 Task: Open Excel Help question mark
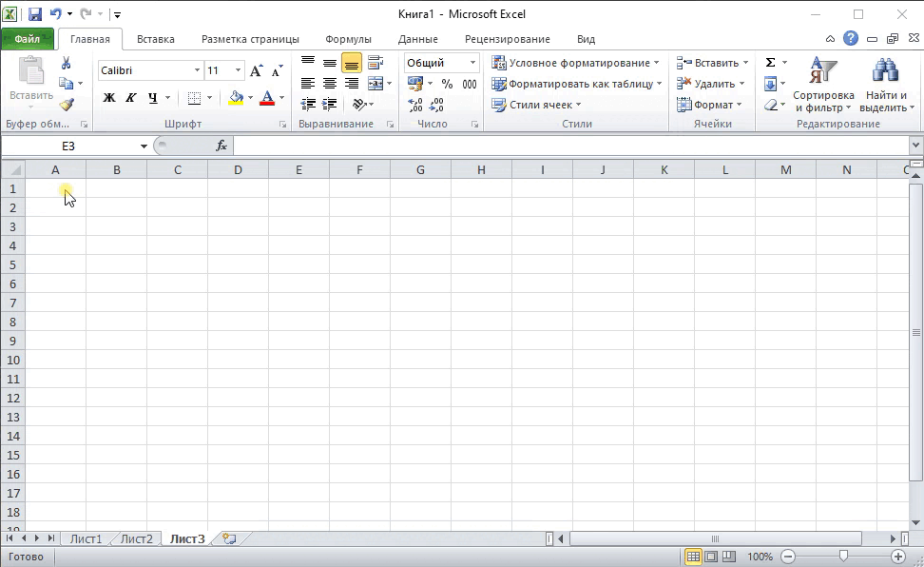click(851, 38)
